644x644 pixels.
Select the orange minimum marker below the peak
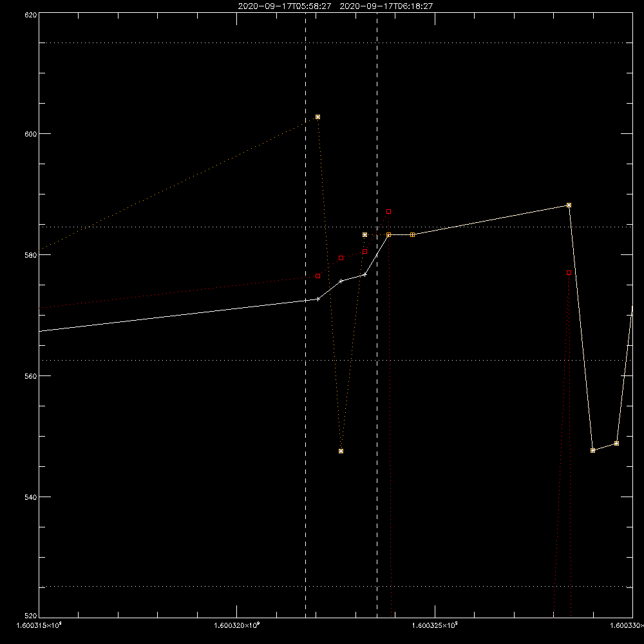pyautogui.click(x=341, y=451)
